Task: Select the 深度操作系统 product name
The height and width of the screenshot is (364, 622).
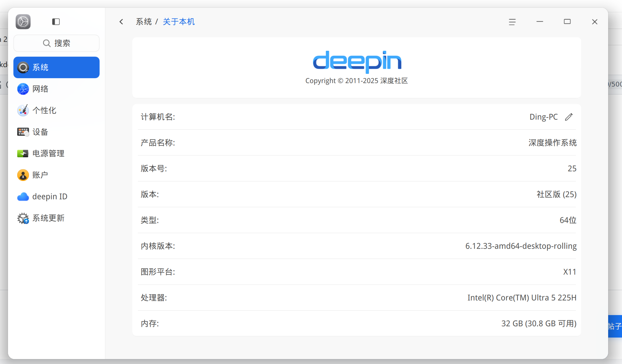Action: (x=552, y=142)
